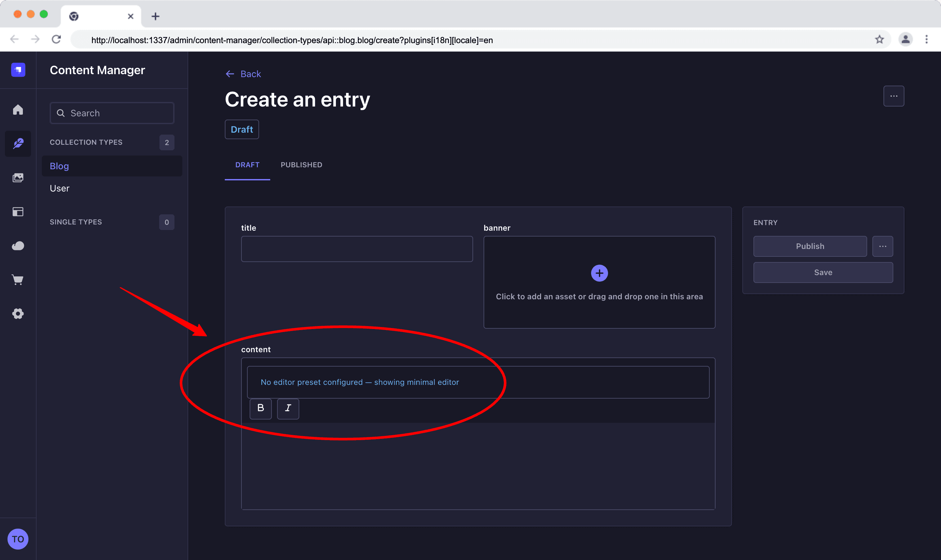Open the browser three-dot menu
The width and height of the screenshot is (941, 560).
(927, 39)
